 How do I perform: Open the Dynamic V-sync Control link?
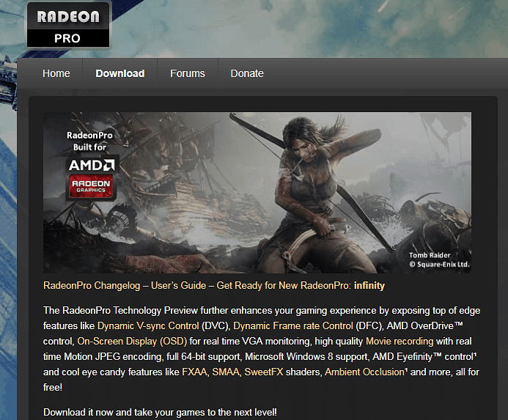(148, 325)
